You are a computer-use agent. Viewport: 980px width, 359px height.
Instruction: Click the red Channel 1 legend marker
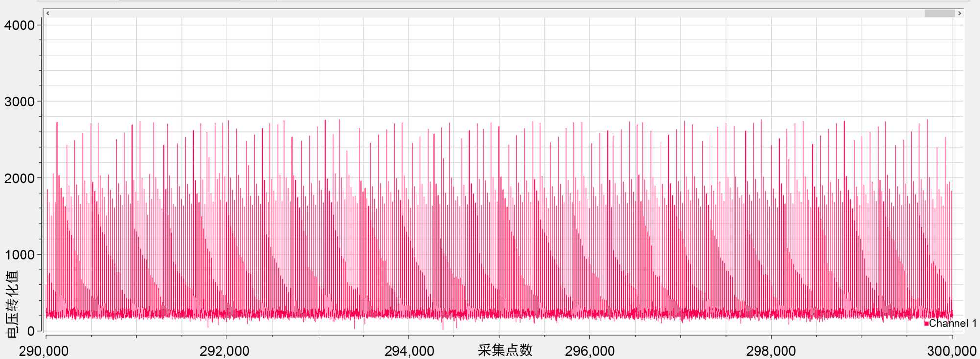point(926,323)
